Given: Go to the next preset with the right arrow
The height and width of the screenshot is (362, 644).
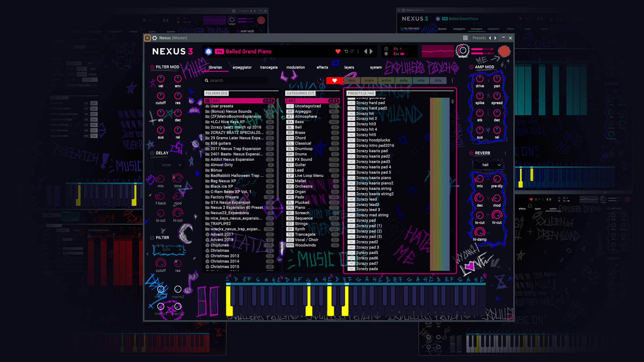Looking at the screenshot, I should tap(371, 51).
